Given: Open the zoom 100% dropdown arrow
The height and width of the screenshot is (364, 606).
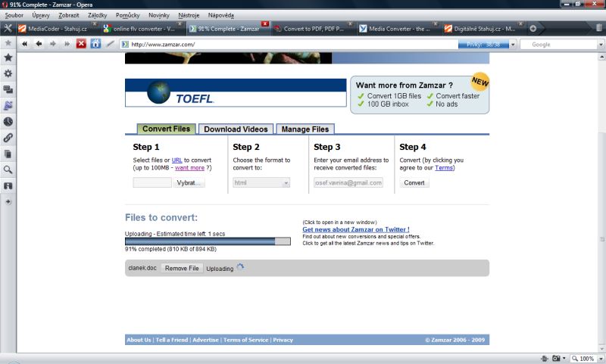Looking at the screenshot, I should pos(601,359).
